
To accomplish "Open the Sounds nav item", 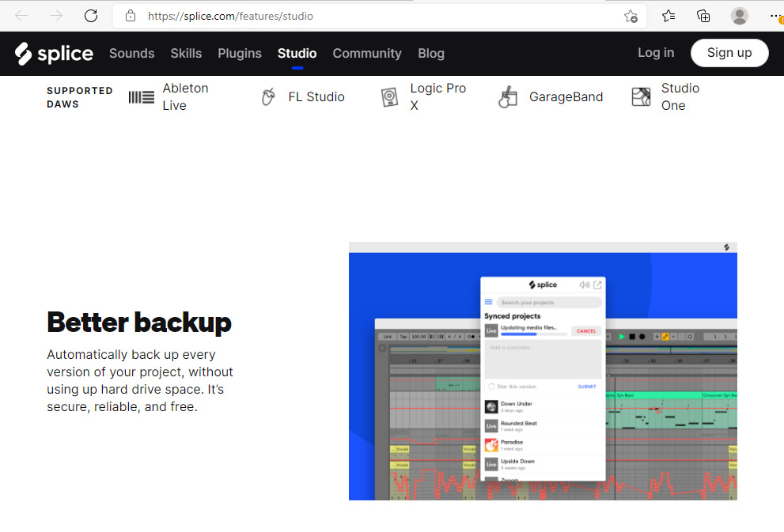I will click(x=132, y=54).
